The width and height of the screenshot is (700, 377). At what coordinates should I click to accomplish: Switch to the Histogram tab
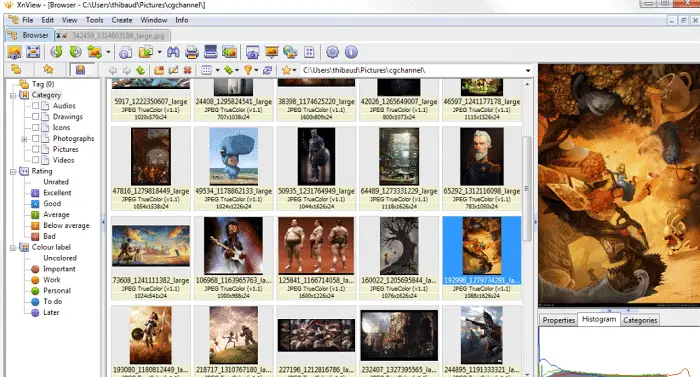pos(599,319)
